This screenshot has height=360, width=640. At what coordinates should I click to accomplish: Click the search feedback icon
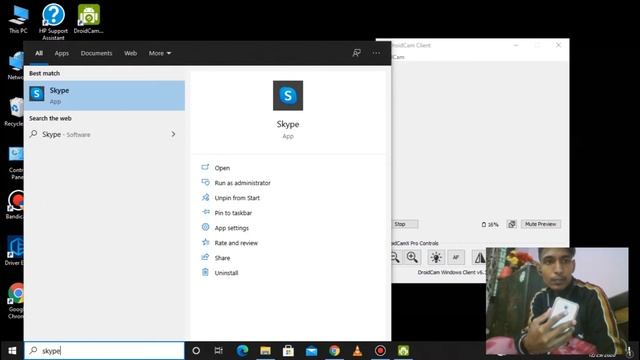[x=356, y=53]
